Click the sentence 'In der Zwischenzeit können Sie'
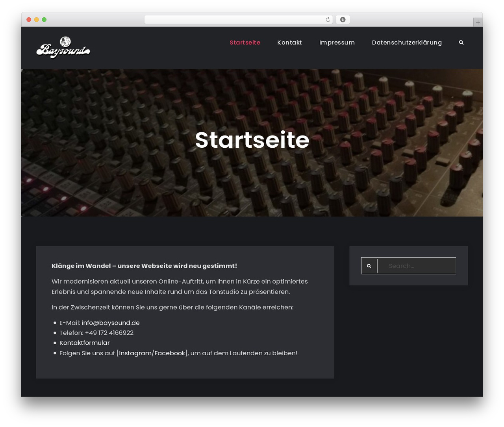The image size is (504, 427). click(172, 307)
